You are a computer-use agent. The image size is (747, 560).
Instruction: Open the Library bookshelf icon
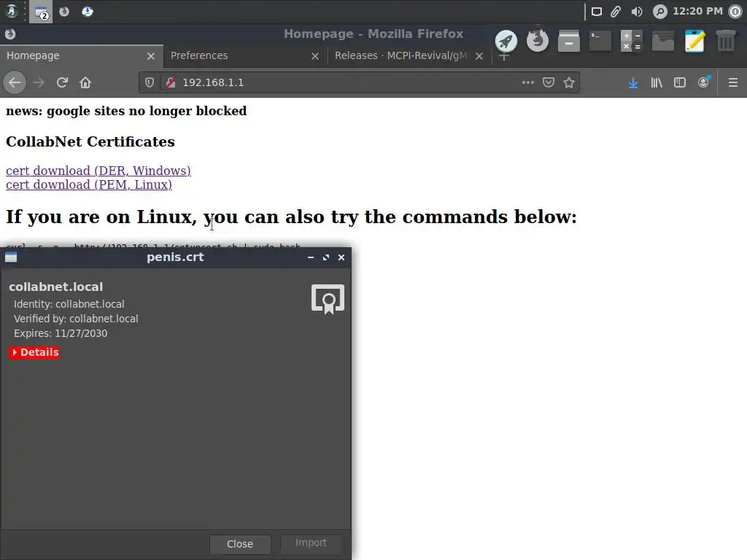coord(657,82)
